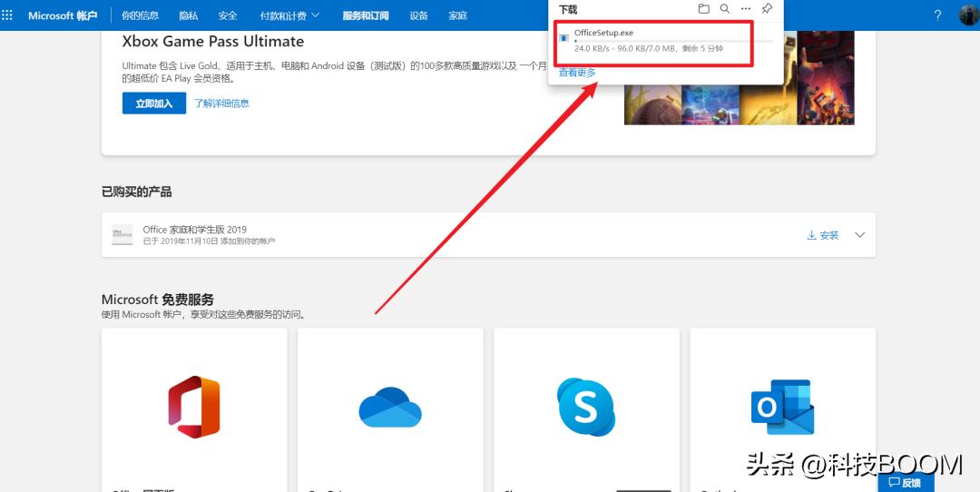Open the app launcher grid icon
The image size is (980, 492).
pos(8,15)
